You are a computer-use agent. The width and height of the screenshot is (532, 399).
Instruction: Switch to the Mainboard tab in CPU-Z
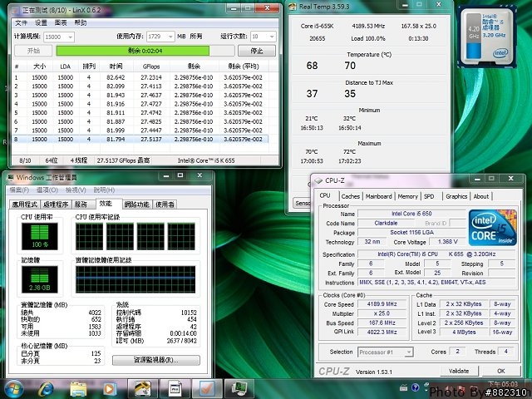pyautogui.click(x=379, y=196)
